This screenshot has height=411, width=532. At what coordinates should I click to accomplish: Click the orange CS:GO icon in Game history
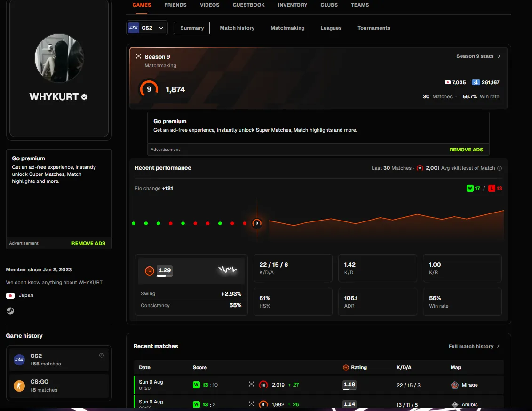pyautogui.click(x=19, y=386)
